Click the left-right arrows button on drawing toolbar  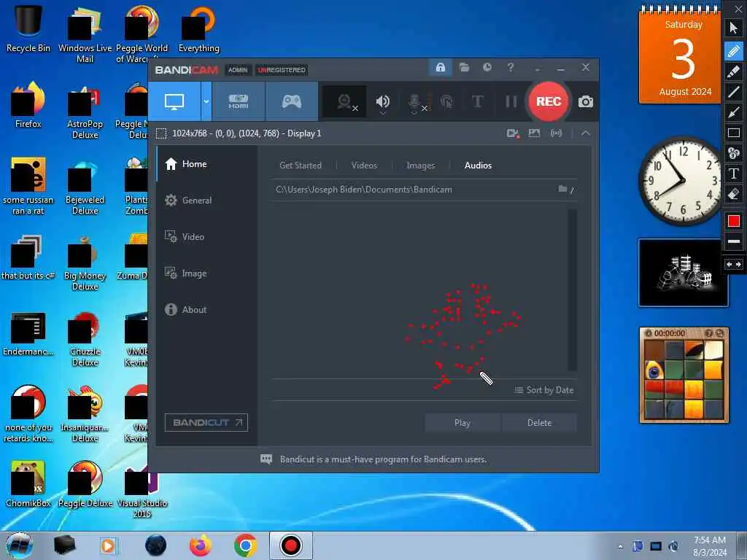click(734, 264)
